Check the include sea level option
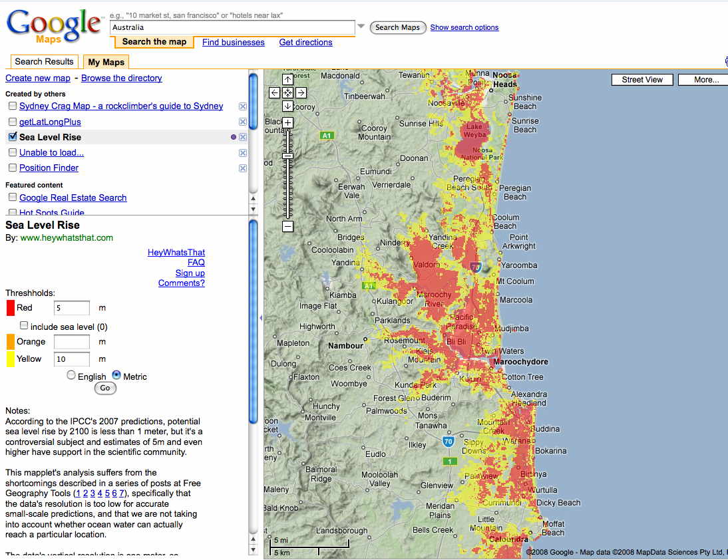728x560 pixels. click(x=24, y=325)
